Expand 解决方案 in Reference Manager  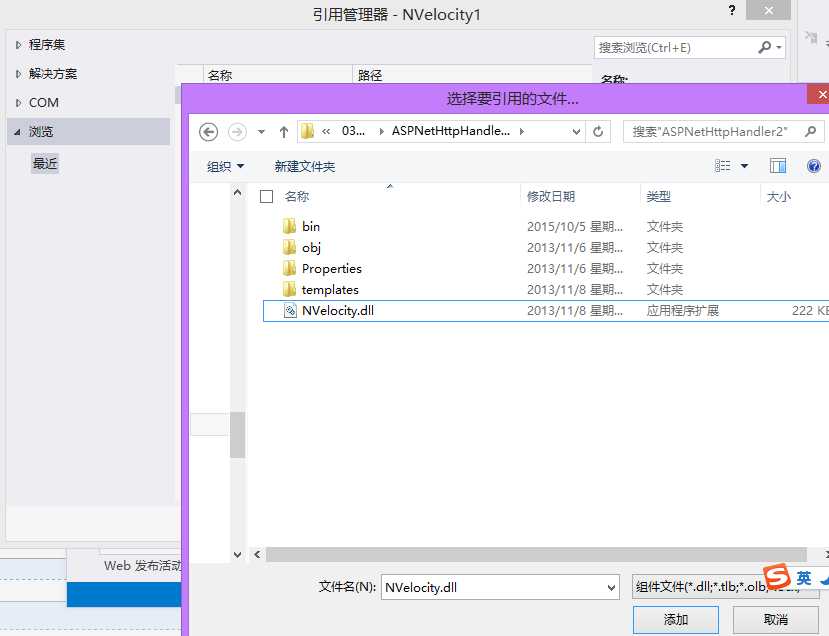coord(19,74)
